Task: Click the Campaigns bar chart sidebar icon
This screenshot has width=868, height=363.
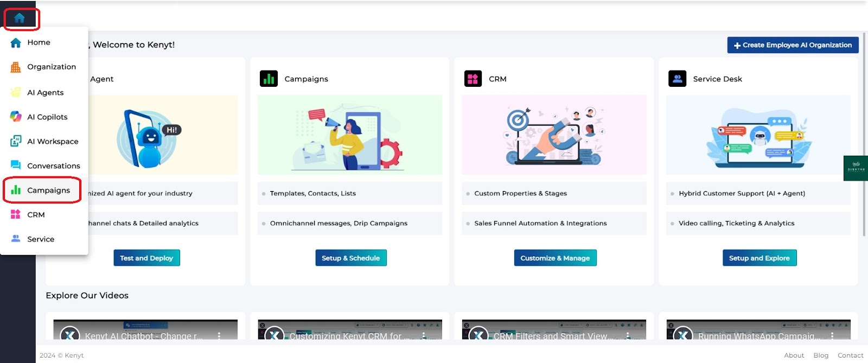Action: 16,190
